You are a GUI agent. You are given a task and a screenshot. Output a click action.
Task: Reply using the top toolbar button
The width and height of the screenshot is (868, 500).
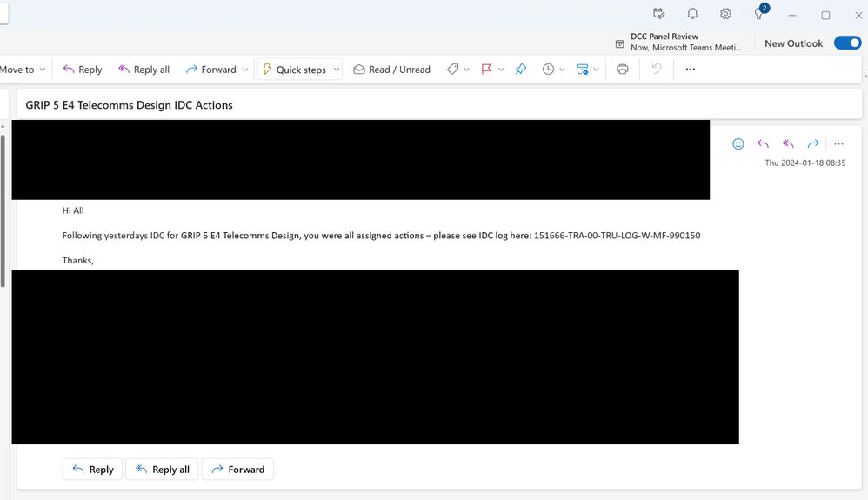point(83,70)
